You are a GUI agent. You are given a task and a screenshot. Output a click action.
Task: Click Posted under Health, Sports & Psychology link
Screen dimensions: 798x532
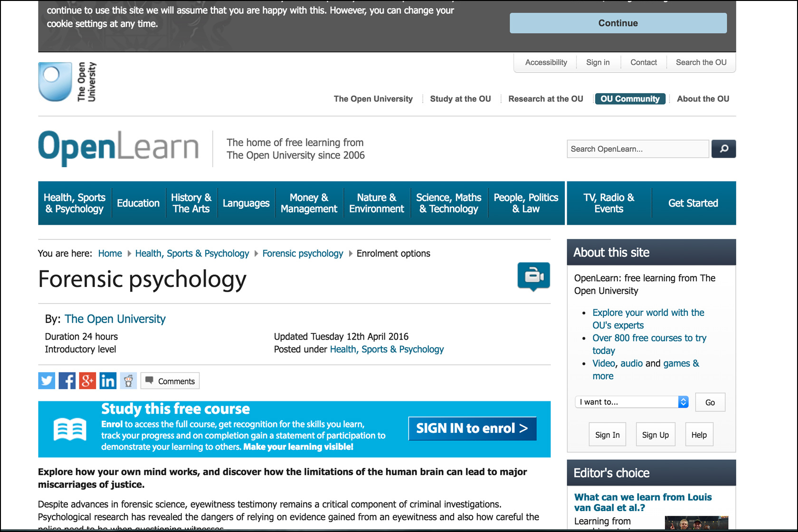387,350
